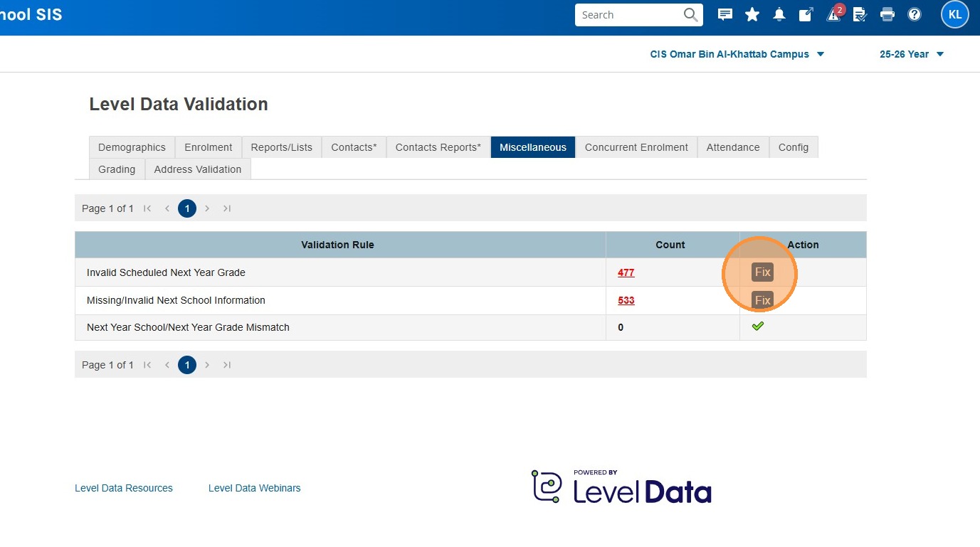Image resolution: width=980 pixels, height=547 pixels.
Task: Click the external link pop-out icon
Action: (806, 15)
